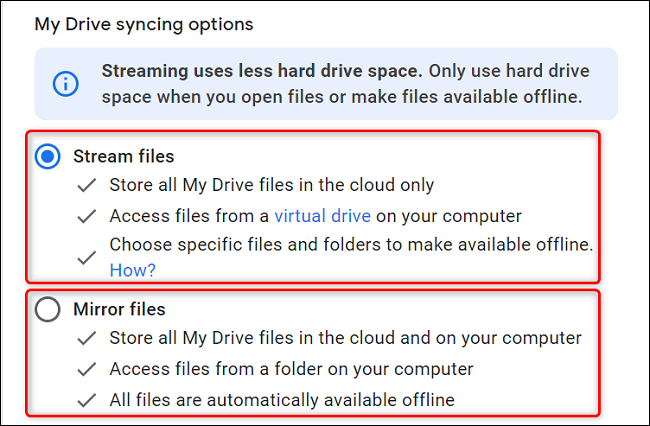Click the "Choose specific files and folders" description
The image size is (650, 426).
point(350,244)
